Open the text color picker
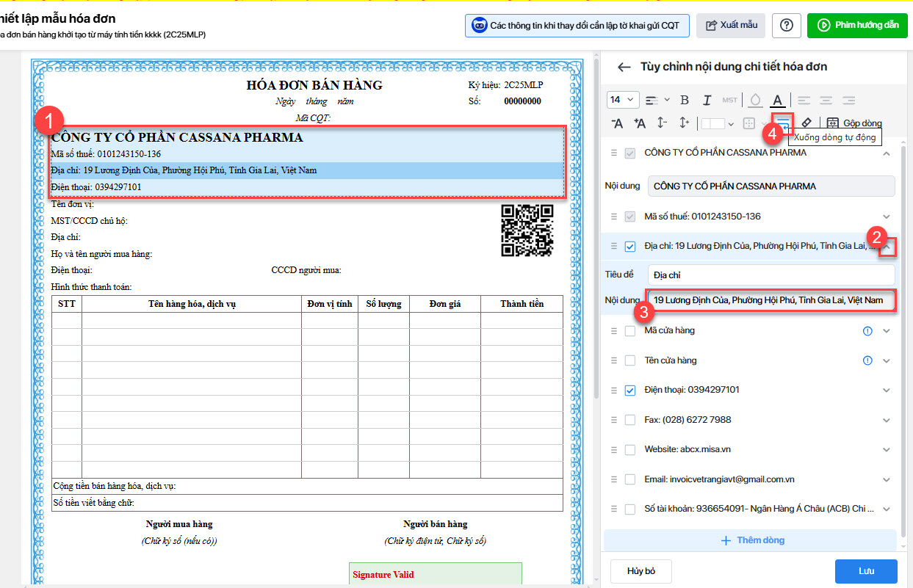This screenshot has width=913, height=588. [x=777, y=100]
